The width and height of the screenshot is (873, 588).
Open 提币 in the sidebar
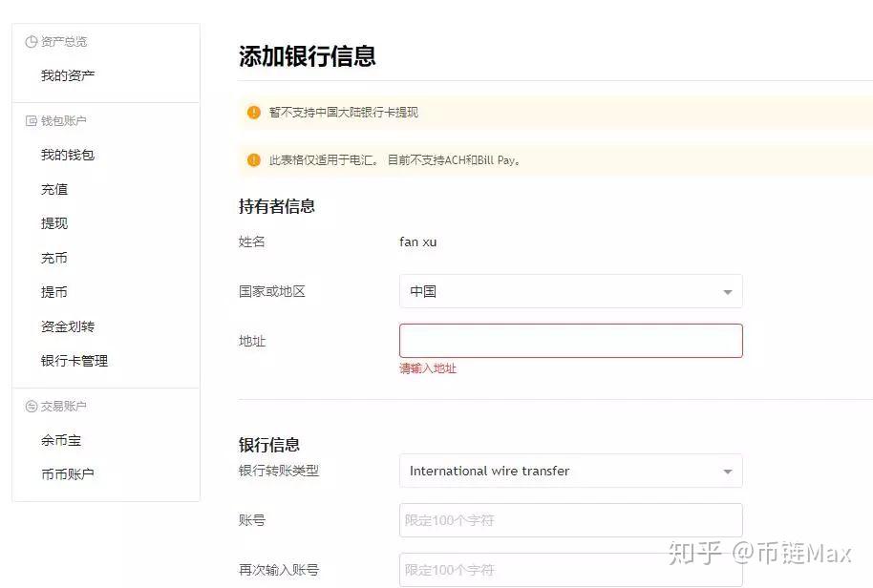[54, 292]
